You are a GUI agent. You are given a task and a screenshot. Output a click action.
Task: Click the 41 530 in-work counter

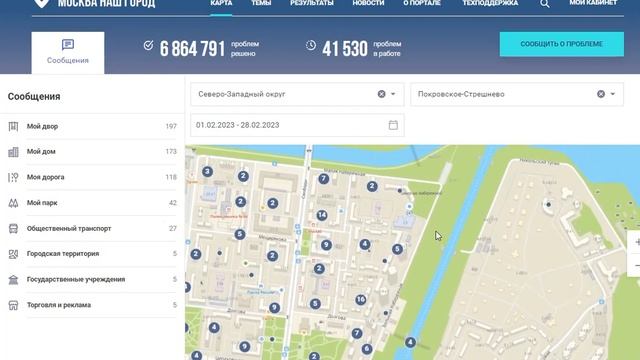345,49
